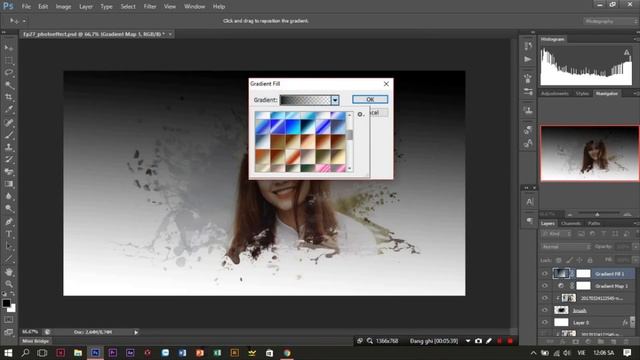Click OK in Gradient Fill dialog
Image resolution: width=640 pixels, height=360 pixels.
(370, 100)
